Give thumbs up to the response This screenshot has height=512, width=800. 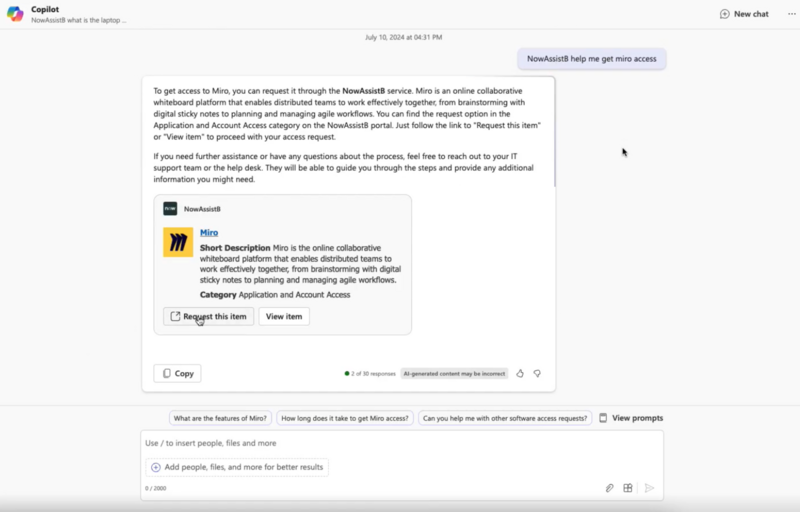pos(520,373)
